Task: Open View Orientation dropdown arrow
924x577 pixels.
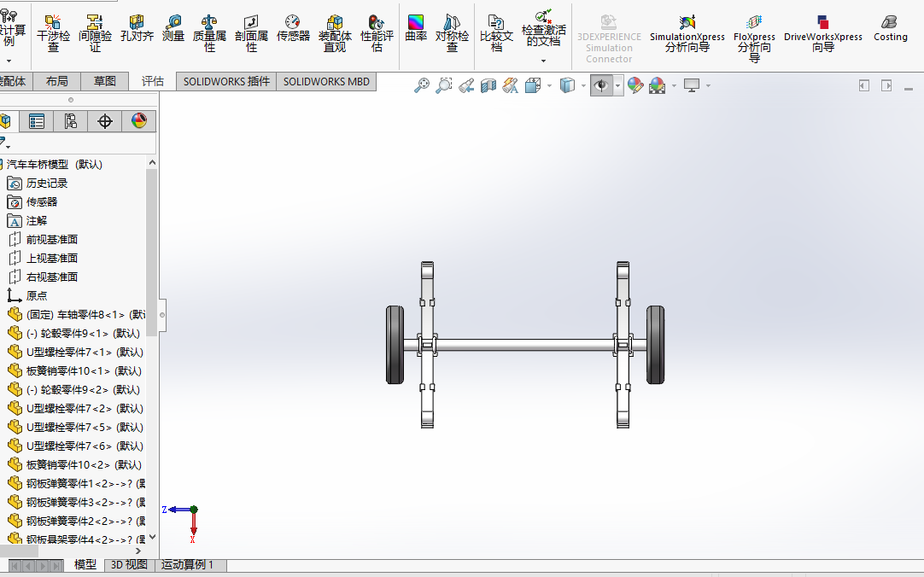Action: click(x=549, y=86)
